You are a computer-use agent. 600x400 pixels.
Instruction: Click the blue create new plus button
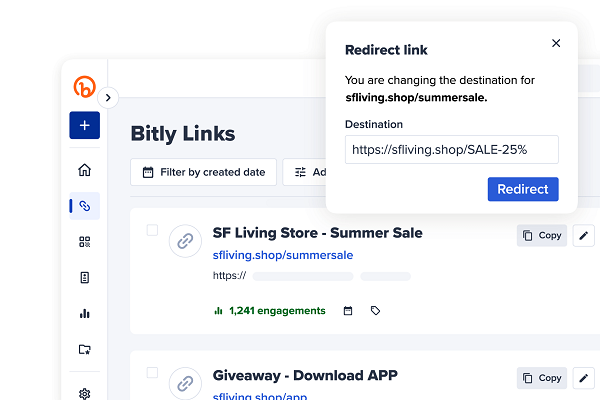pos(84,126)
